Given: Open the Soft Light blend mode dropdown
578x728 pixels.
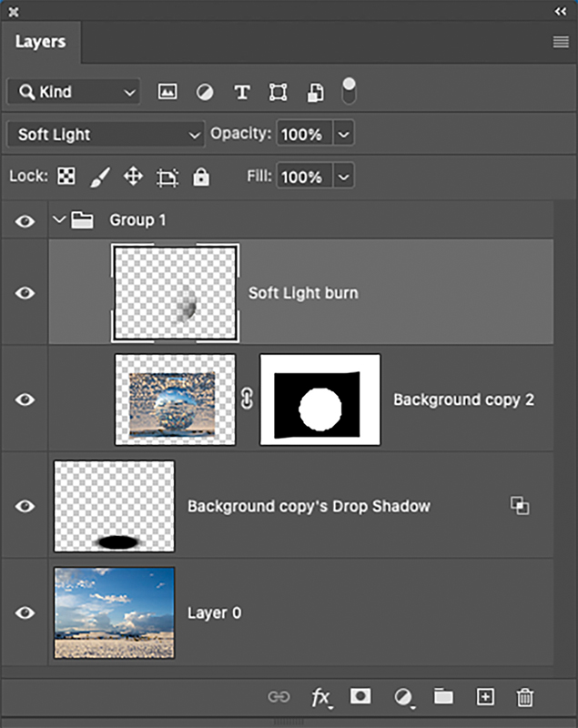Looking at the screenshot, I should pyautogui.click(x=106, y=135).
